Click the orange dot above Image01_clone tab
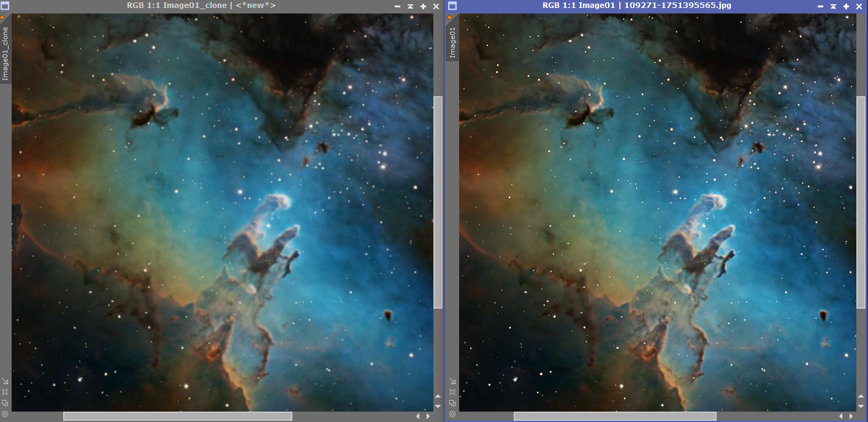The image size is (868, 422). coord(2,18)
